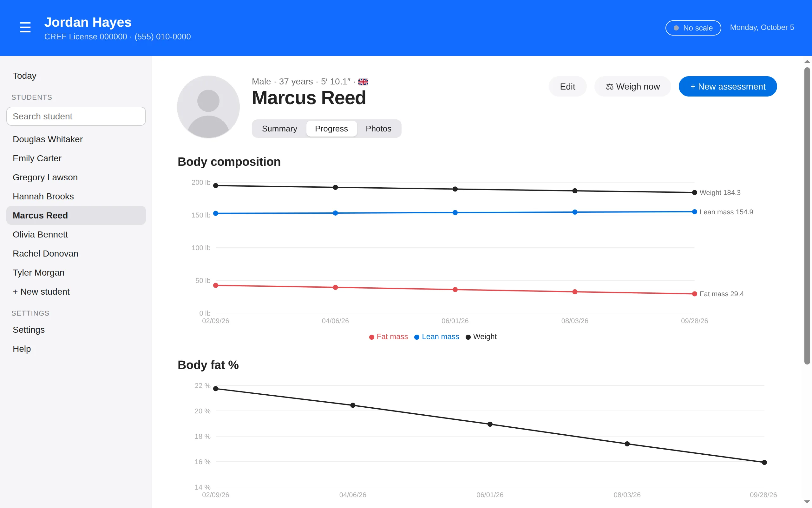This screenshot has height=508, width=812.
Task: Click the Weigh now button
Action: [632, 86]
